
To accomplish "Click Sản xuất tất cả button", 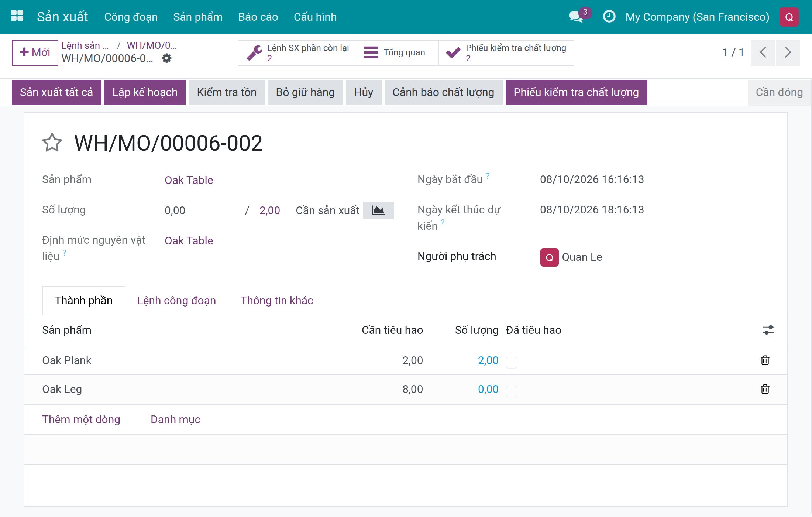I will point(56,92).
